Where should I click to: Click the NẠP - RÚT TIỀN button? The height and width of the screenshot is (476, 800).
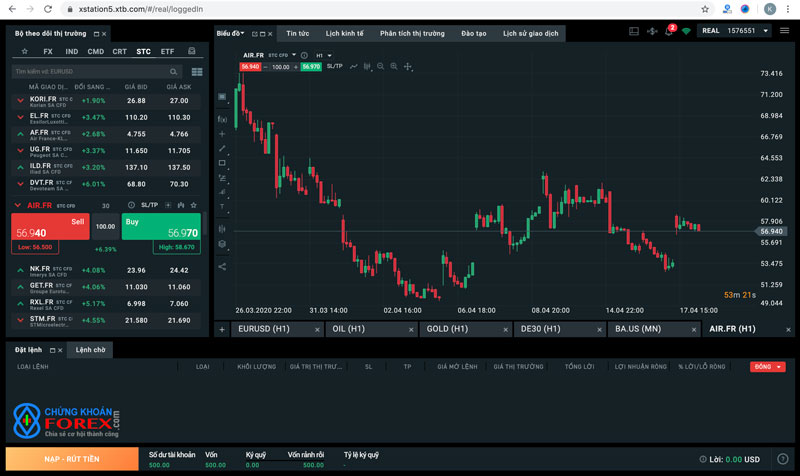72,459
